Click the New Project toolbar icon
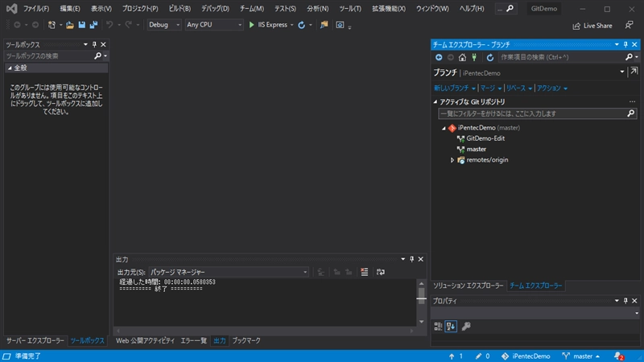644x362 pixels. tap(52, 25)
